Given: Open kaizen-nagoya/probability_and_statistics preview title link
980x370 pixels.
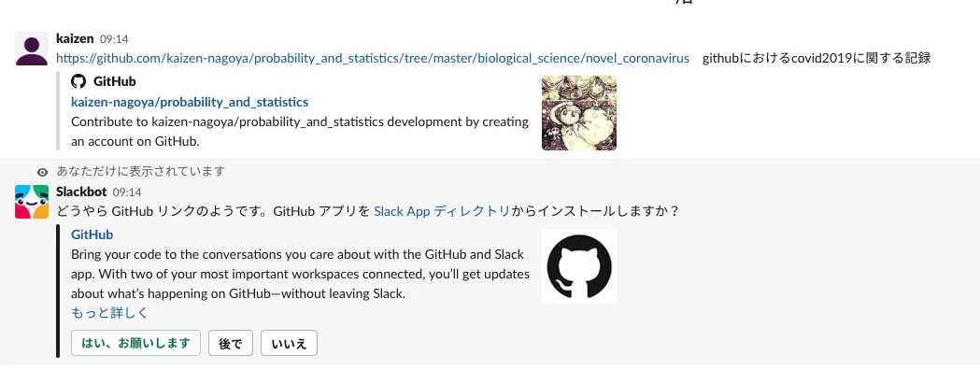Looking at the screenshot, I should tap(190, 102).
